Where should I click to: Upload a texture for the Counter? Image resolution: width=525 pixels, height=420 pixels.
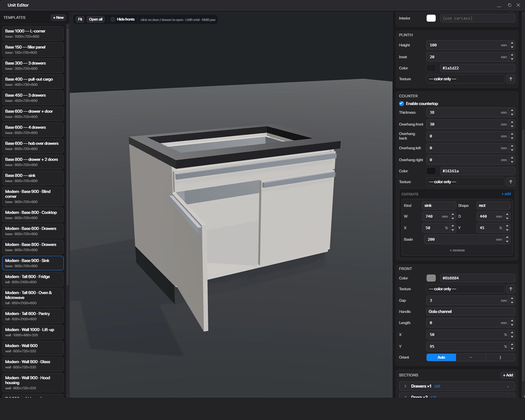[511, 182]
